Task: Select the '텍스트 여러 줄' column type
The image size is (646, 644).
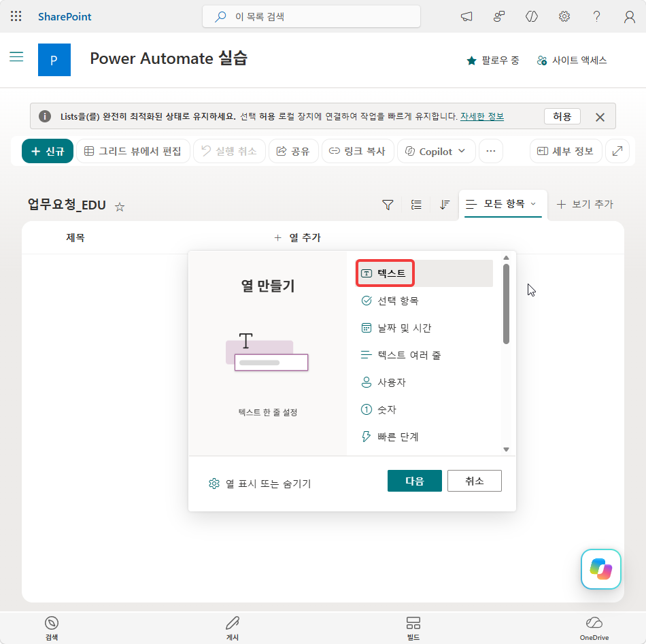Action: coord(424,355)
